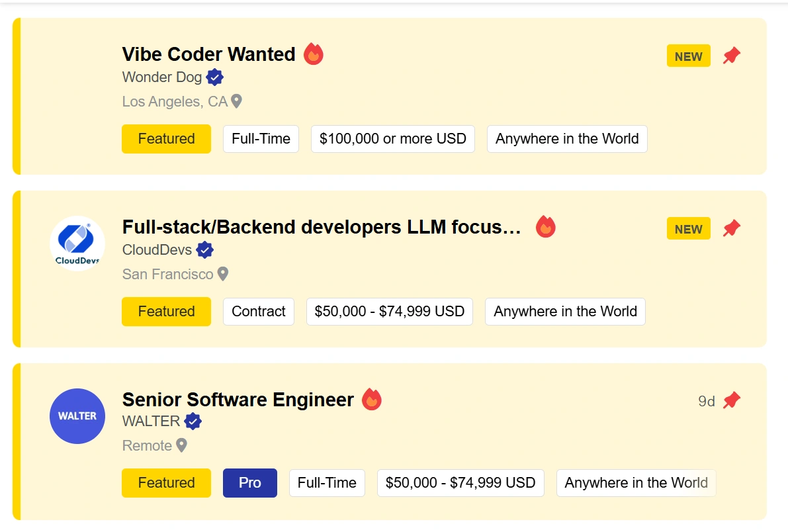Click the CloudDevs company logo

(77, 244)
